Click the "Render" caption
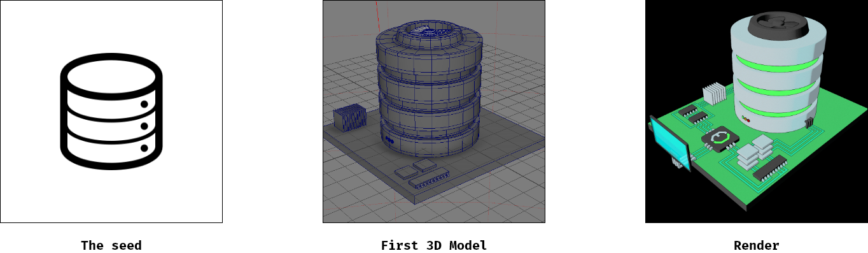The height and width of the screenshot is (253, 868). click(757, 245)
